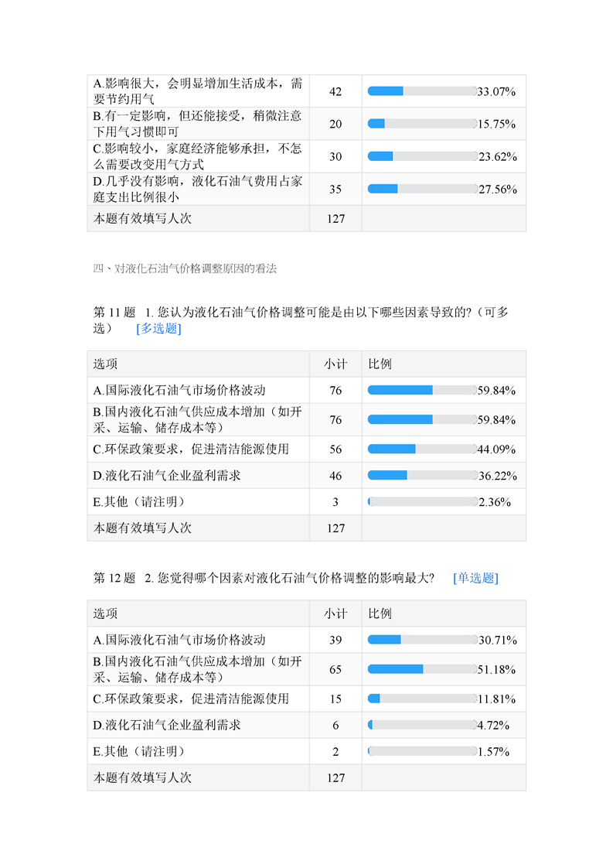The width and height of the screenshot is (613, 868).
Task: Click the [多选题] link beside question 11
Action: point(158,329)
